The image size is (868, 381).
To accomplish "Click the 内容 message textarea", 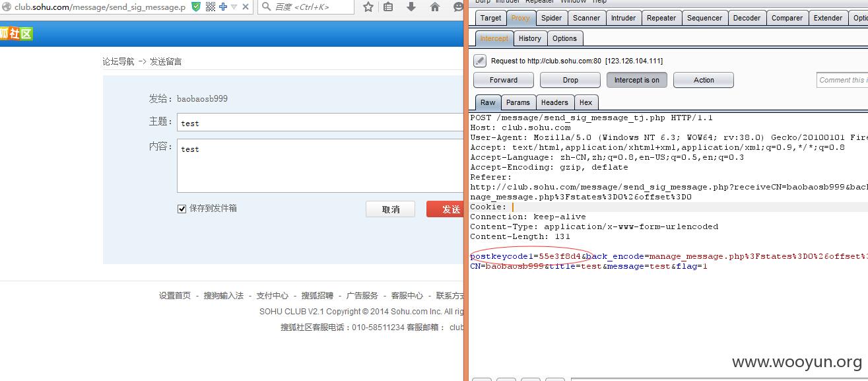I will click(319, 165).
